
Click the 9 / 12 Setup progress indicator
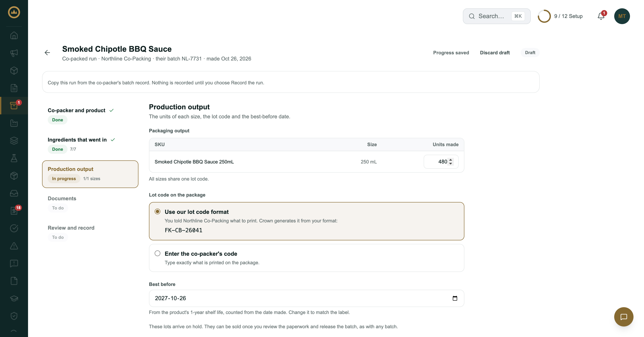[560, 16]
